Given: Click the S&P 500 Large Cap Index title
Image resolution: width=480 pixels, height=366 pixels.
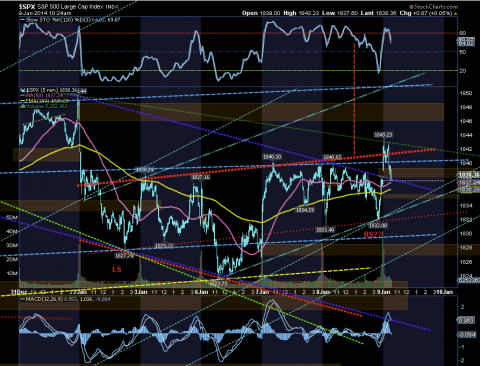Looking at the screenshot, I should click(x=70, y=7).
